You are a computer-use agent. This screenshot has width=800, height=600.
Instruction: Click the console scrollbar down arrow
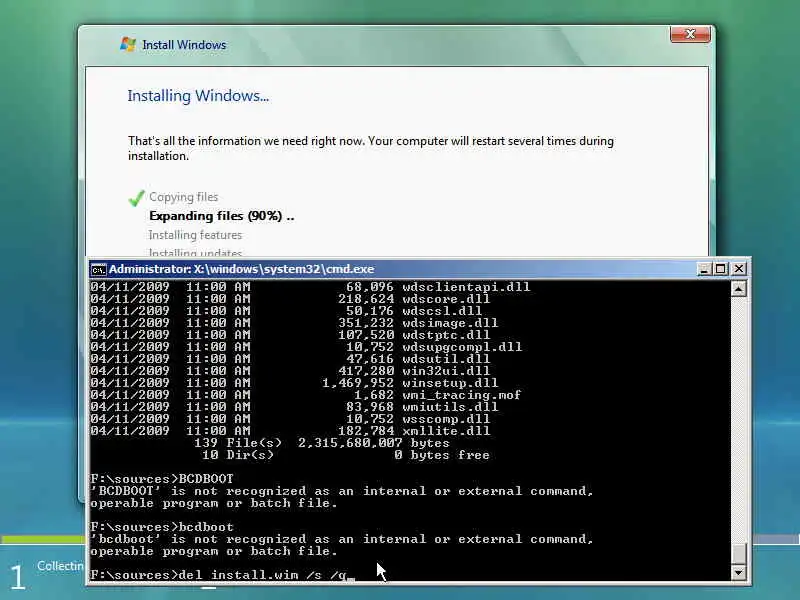pos(738,572)
